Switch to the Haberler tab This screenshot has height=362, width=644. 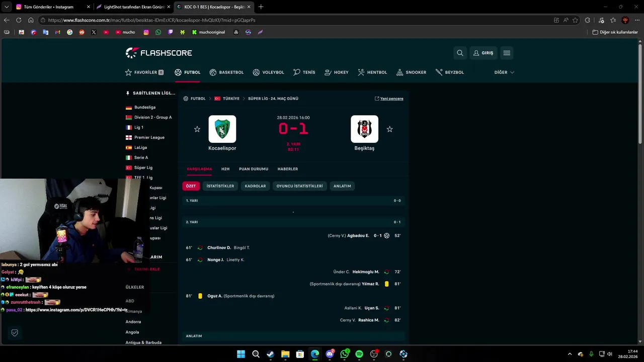pyautogui.click(x=288, y=169)
